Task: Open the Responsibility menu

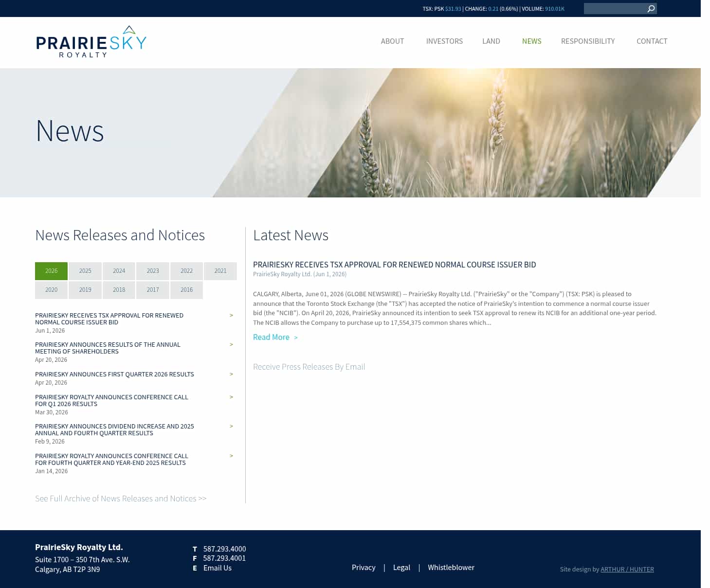Action: (588, 41)
